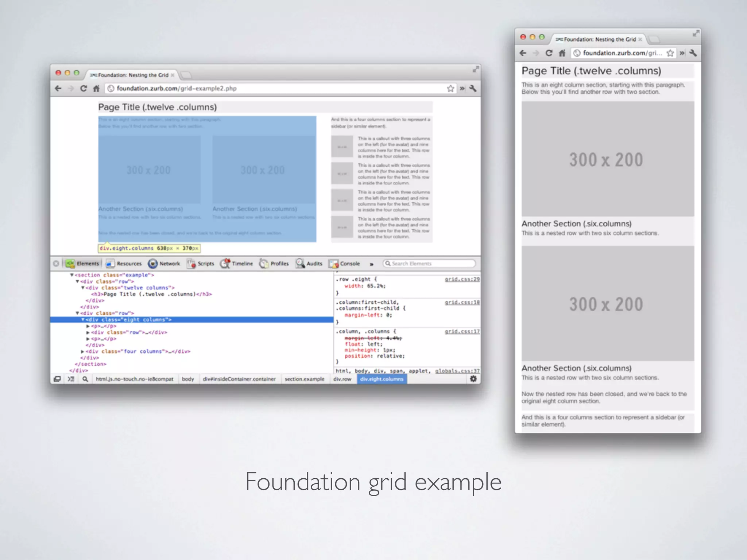Screen dimensions: 747x560
Task: Focus the Search Elements field
Action: click(429, 264)
